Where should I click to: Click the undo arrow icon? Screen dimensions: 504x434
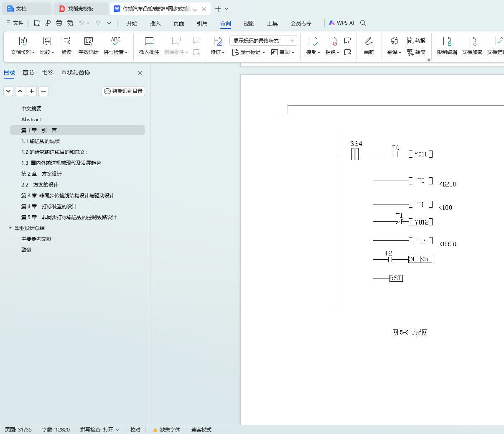pos(81,23)
